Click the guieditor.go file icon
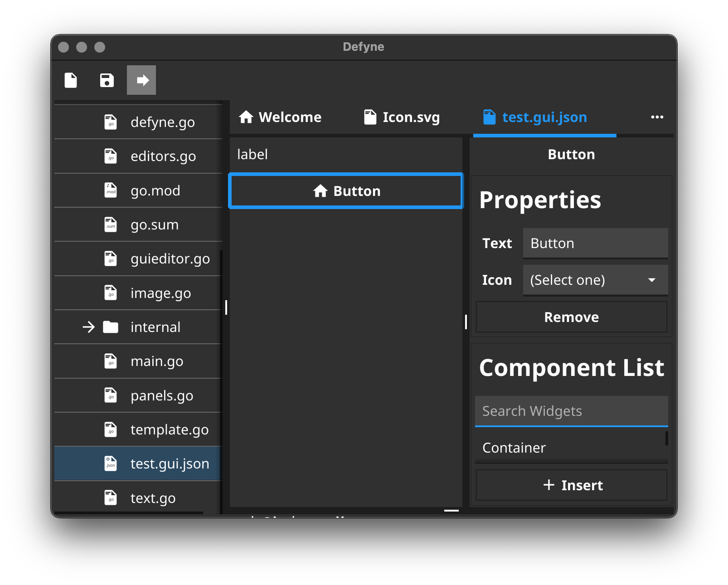728x585 pixels. [111, 258]
